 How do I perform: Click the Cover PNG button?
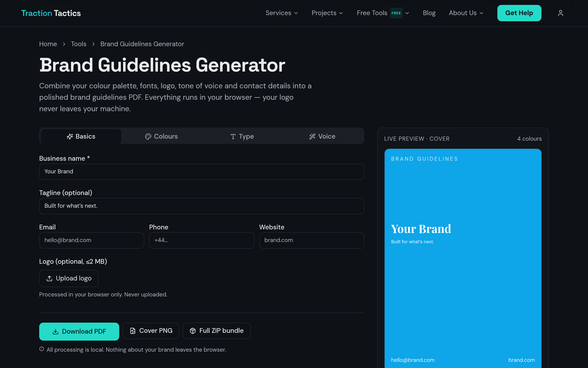click(x=151, y=331)
